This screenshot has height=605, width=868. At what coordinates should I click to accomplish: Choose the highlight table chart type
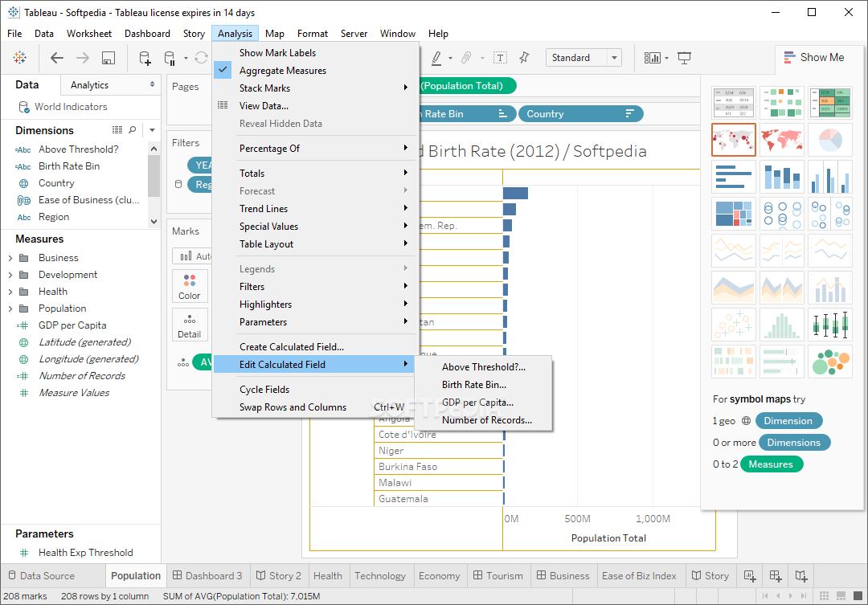click(829, 102)
